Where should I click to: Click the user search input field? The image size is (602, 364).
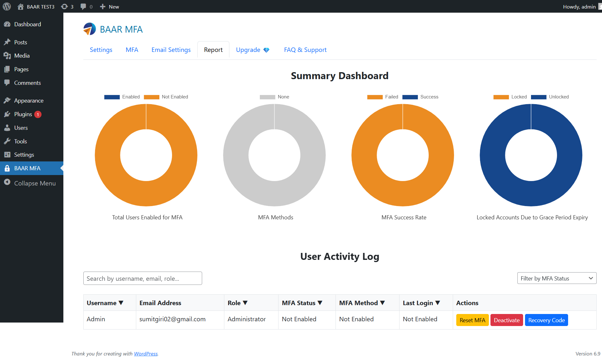pyautogui.click(x=143, y=278)
